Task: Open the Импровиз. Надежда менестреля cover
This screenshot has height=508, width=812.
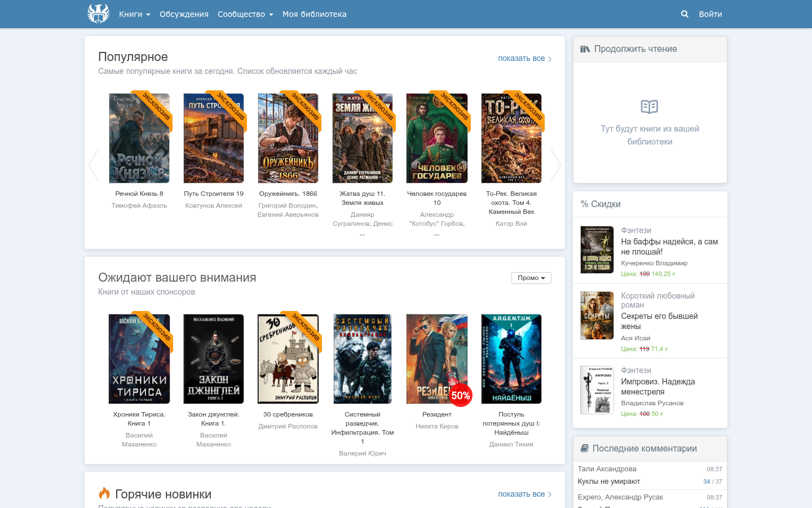Action: coord(597,390)
